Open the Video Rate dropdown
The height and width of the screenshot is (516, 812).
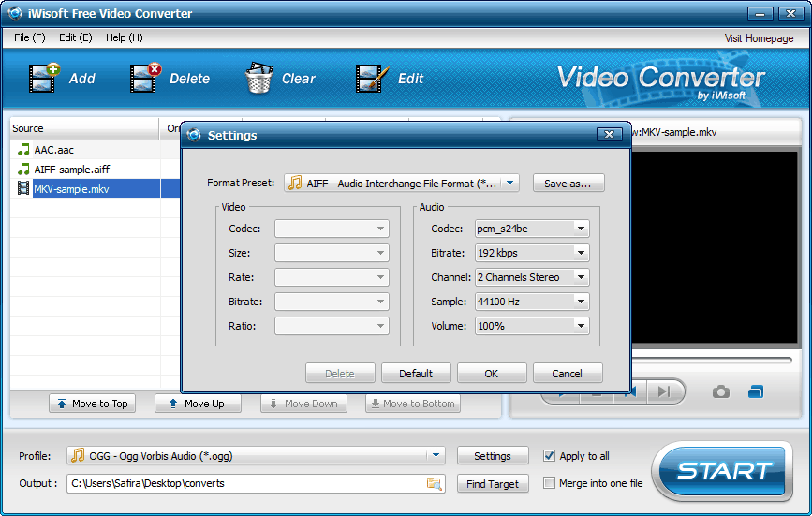pyautogui.click(x=332, y=277)
